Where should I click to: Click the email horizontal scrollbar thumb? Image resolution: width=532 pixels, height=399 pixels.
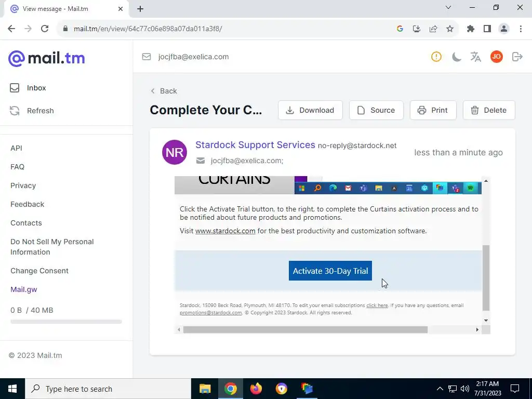click(305, 330)
